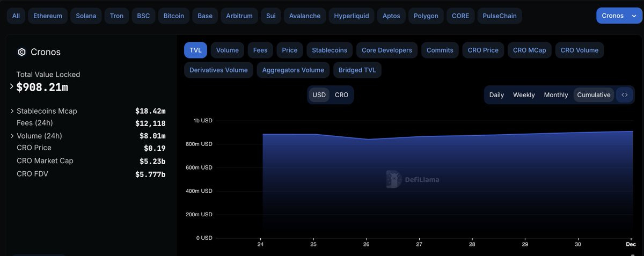Click the $0.19 price value
This screenshot has height=256, width=644.
point(155,148)
